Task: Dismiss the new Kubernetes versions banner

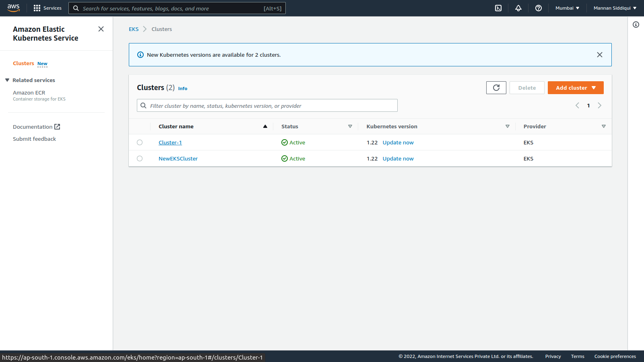Action: pos(600,55)
